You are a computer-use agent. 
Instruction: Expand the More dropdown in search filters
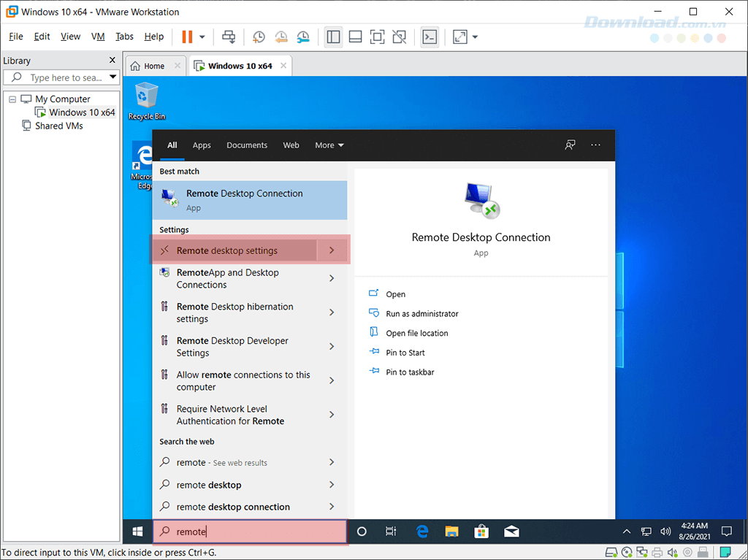click(x=329, y=145)
